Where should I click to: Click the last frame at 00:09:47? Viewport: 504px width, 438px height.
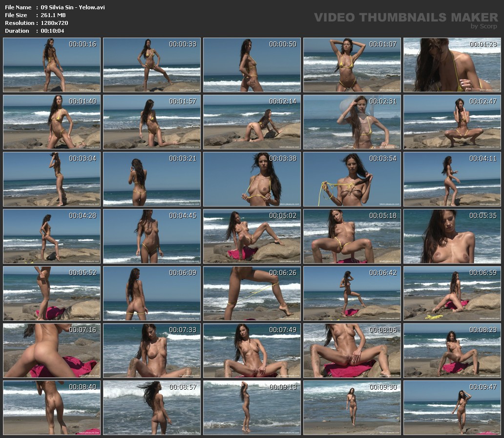click(452, 408)
